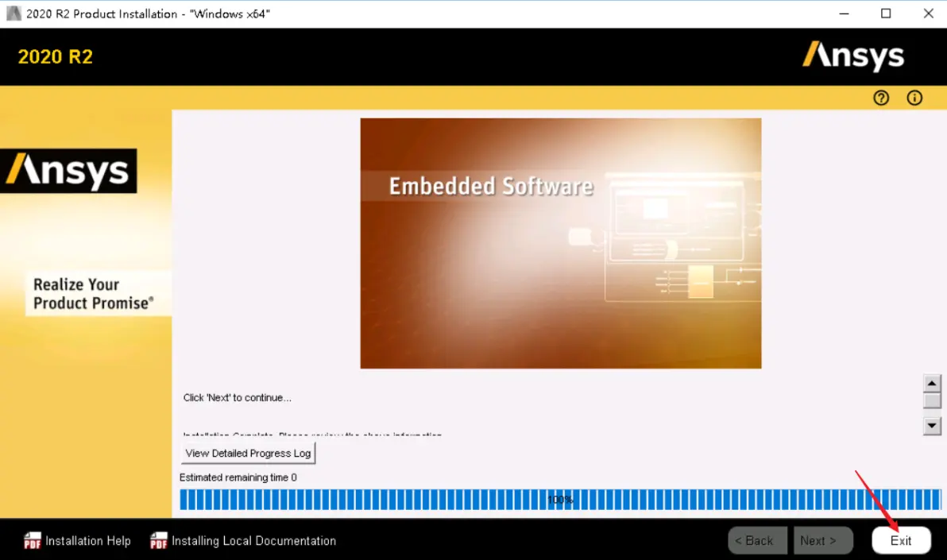
Task: Click the Installation Help PDF icon
Action: click(x=32, y=541)
